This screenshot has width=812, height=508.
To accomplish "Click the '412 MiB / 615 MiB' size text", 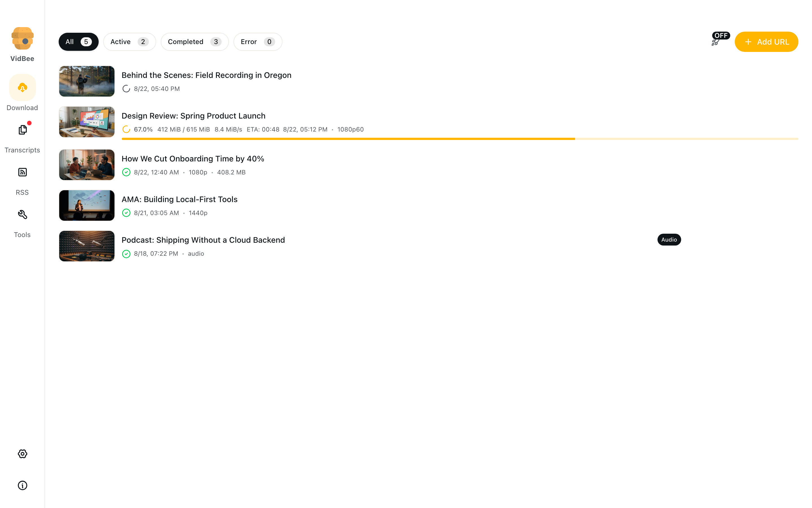I will (x=184, y=129).
